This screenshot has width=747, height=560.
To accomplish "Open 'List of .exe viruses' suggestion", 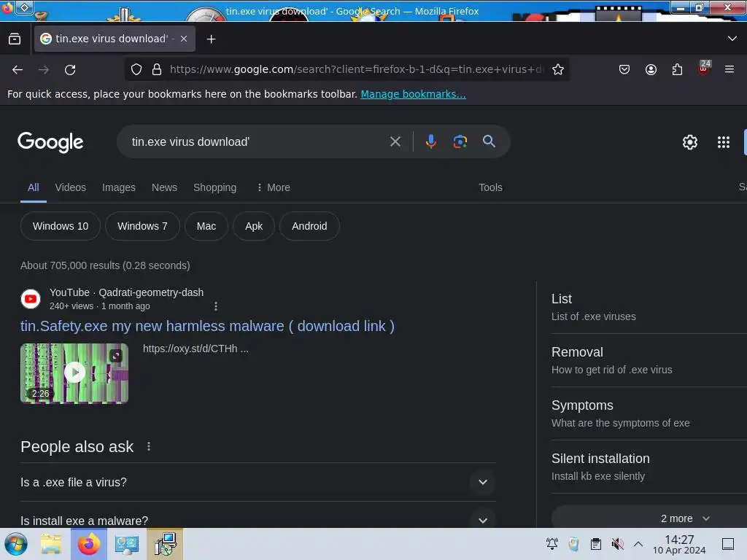I will (x=649, y=307).
